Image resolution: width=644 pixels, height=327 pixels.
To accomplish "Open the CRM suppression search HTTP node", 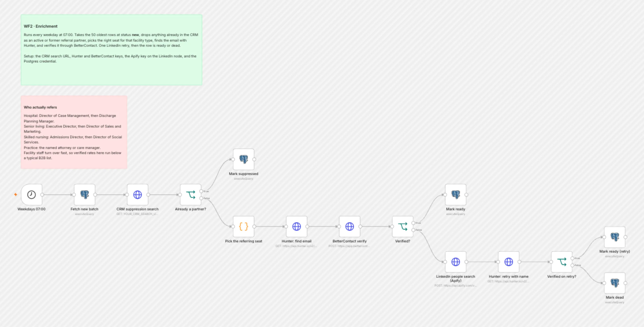I will [x=137, y=195].
